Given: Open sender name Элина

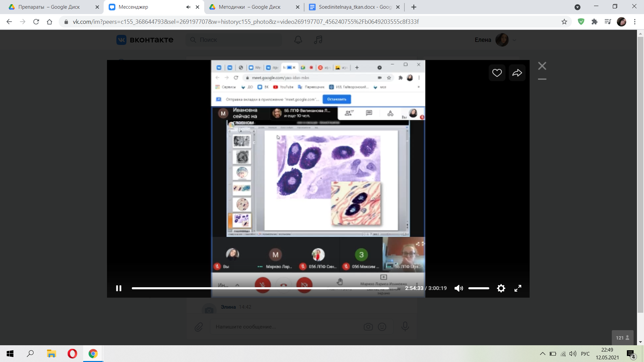Looking at the screenshot, I should [228, 307].
